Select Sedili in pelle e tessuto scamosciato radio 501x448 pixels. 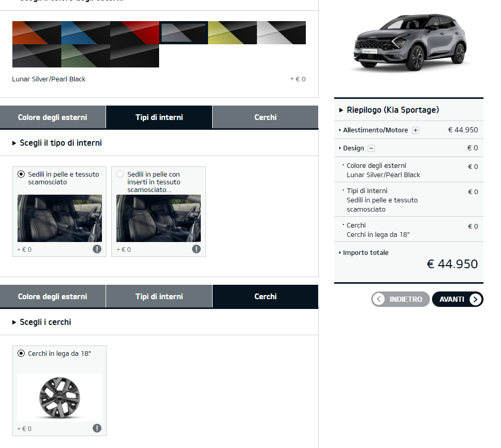[21, 174]
